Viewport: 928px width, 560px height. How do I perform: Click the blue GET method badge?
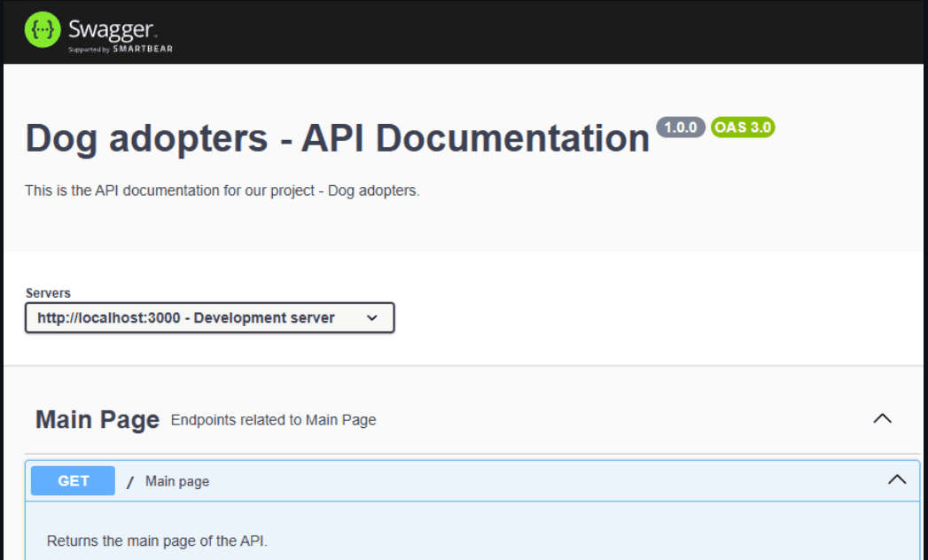pos(73,480)
